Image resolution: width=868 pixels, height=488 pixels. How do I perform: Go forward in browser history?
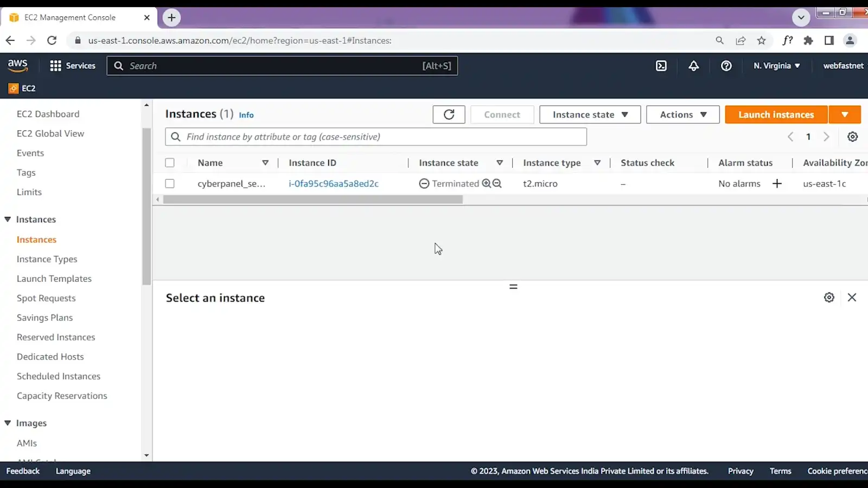[31, 40]
